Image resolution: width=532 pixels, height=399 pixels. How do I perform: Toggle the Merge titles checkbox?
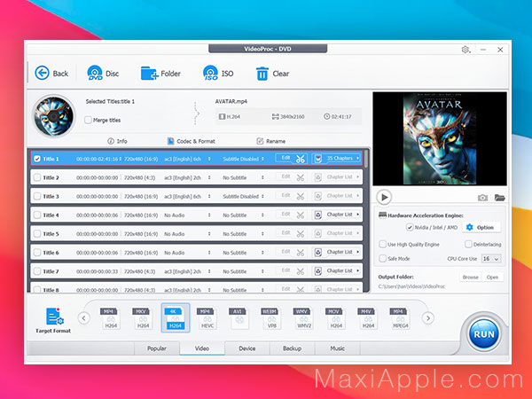(x=88, y=120)
